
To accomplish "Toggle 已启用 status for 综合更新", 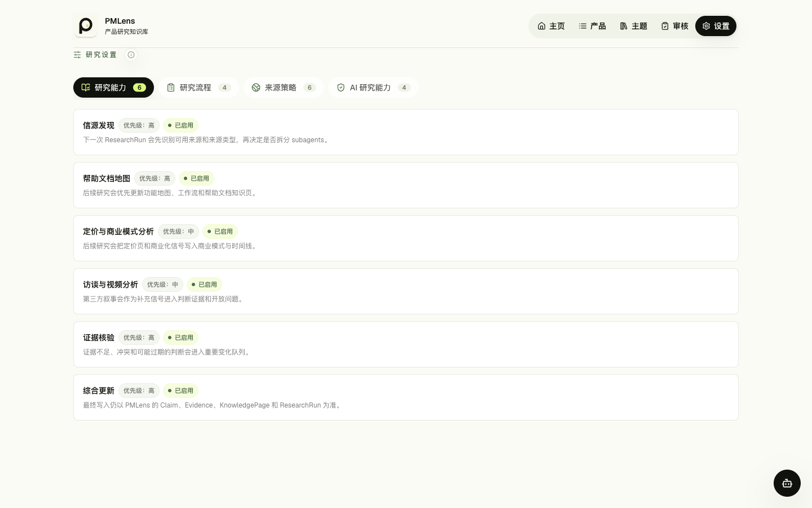I will point(180,391).
